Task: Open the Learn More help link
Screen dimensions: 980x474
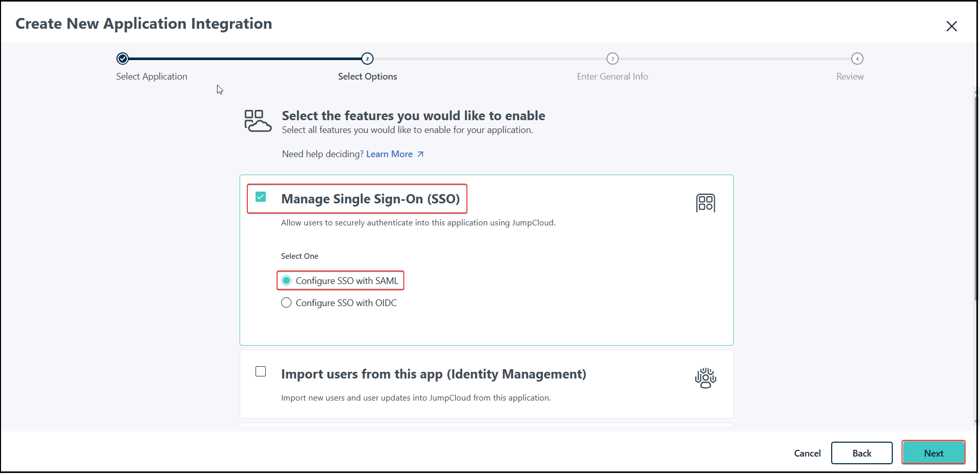Action: point(389,154)
